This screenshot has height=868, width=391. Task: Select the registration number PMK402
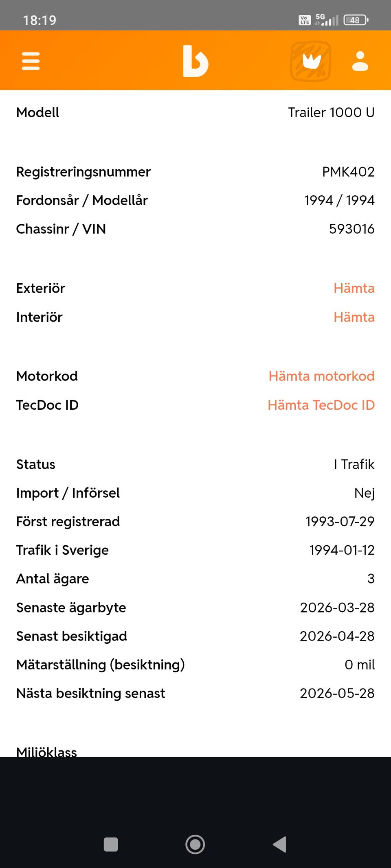[x=348, y=172]
